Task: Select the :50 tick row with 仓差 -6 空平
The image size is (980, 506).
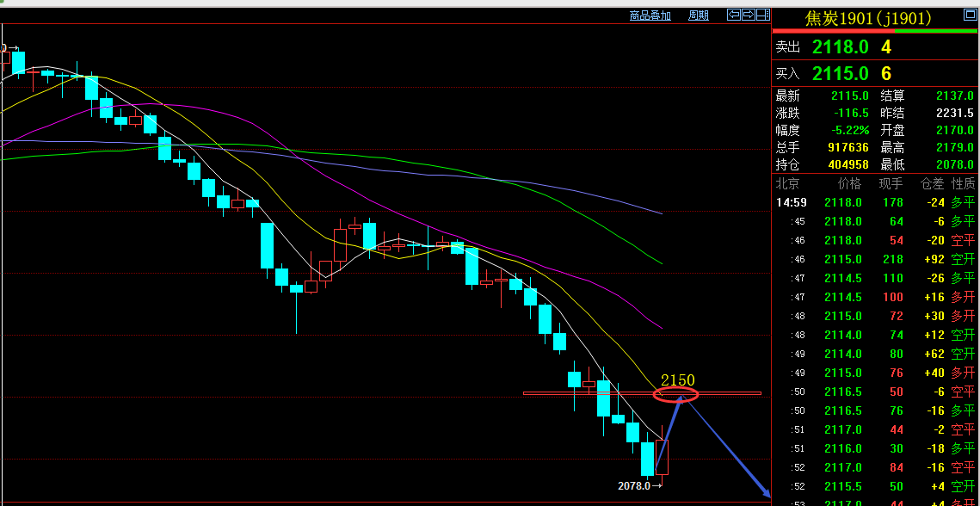Action: tap(875, 392)
